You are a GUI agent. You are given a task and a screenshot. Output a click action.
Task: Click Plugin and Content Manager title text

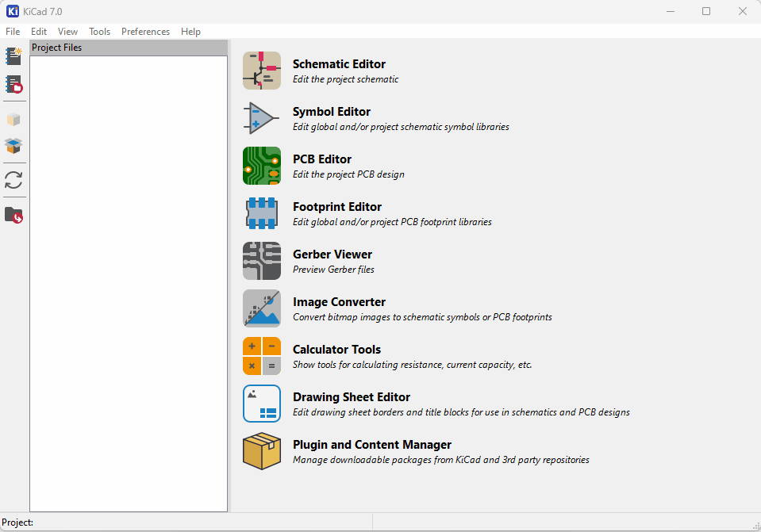coord(371,444)
